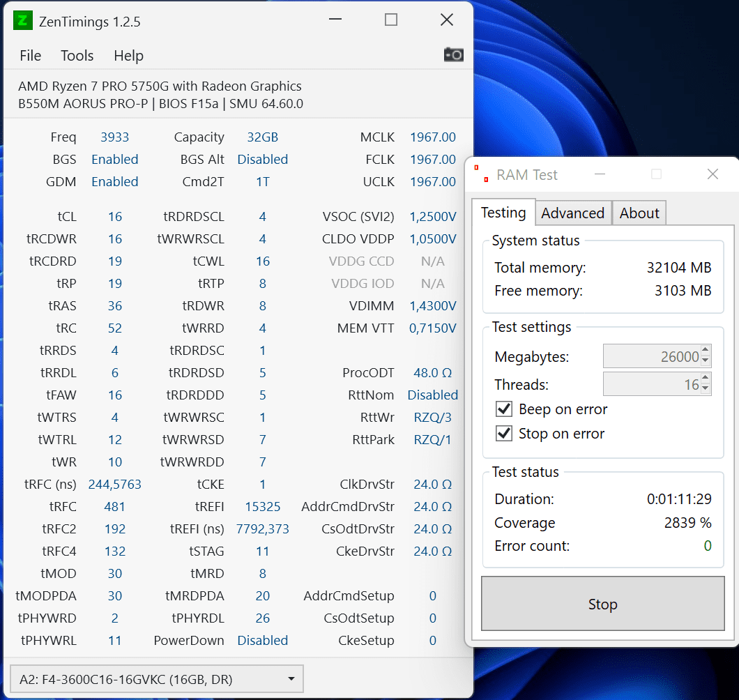Click the RttPark value RZQ/1
The height and width of the screenshot is (700, 739).
pos(433,440)
